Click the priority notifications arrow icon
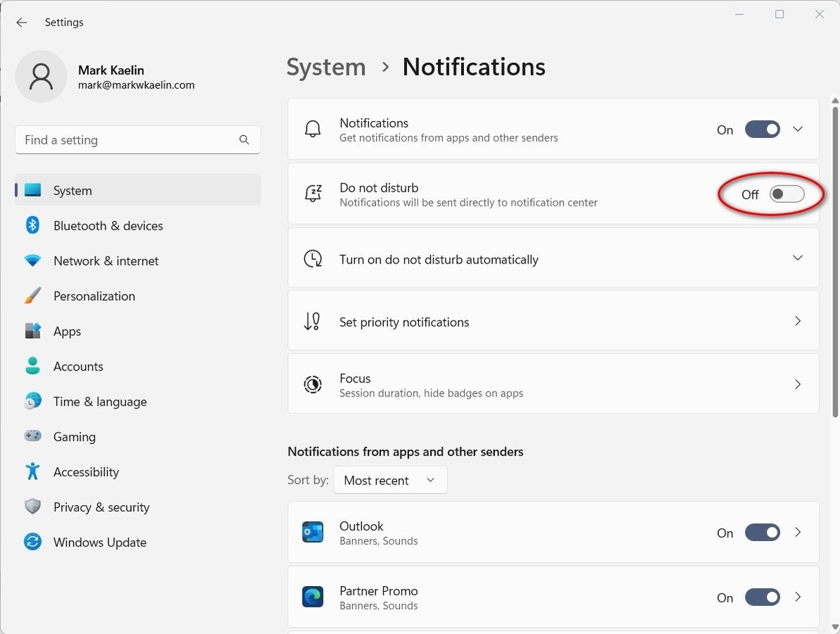The image size is (840, 634). 312,321
